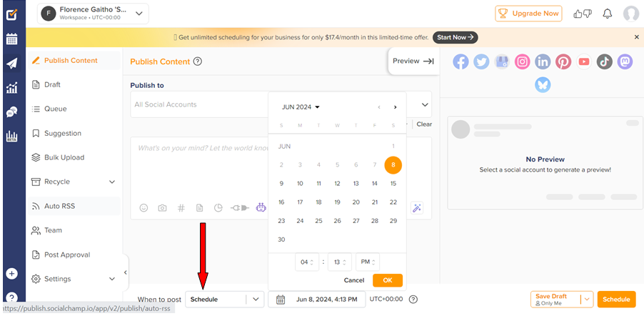This screenshot has height=316, width=644.
Task: Select the Facebook preview icon
Action: coord(461,61)
